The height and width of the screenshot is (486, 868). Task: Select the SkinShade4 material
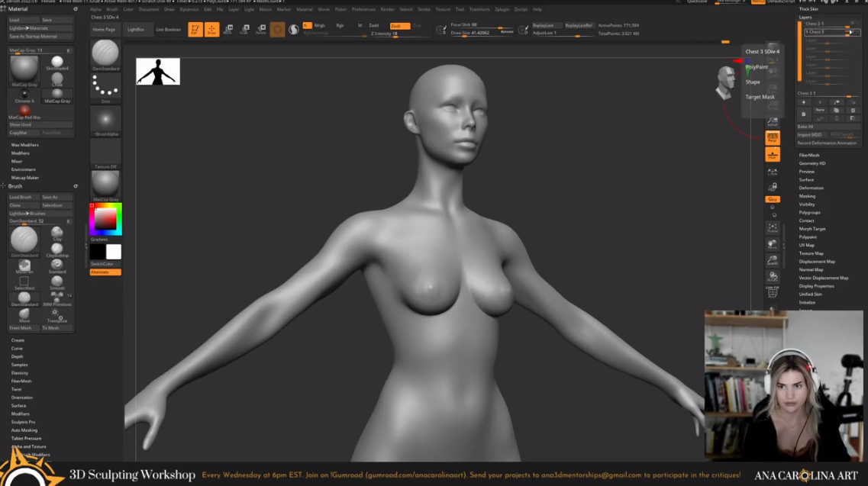click(x=57, y=63)
